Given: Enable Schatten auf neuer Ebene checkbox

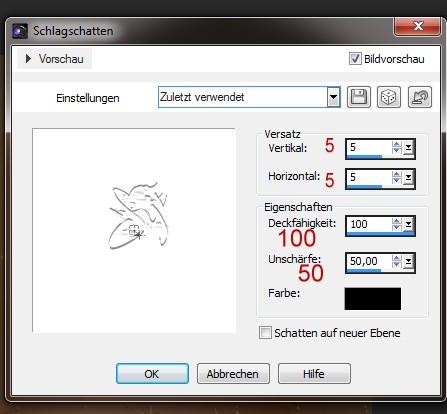Looking at the screenshot, I should click(265, 333).
